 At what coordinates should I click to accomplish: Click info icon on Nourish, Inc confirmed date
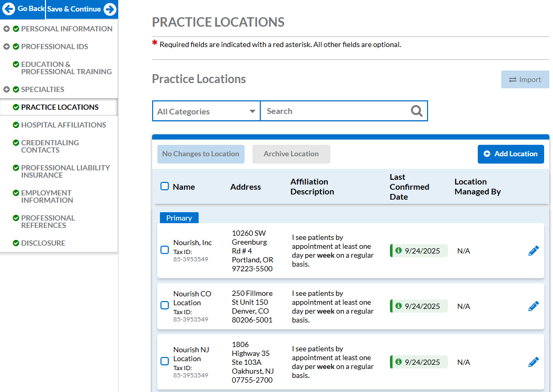[x=399, y=251]
